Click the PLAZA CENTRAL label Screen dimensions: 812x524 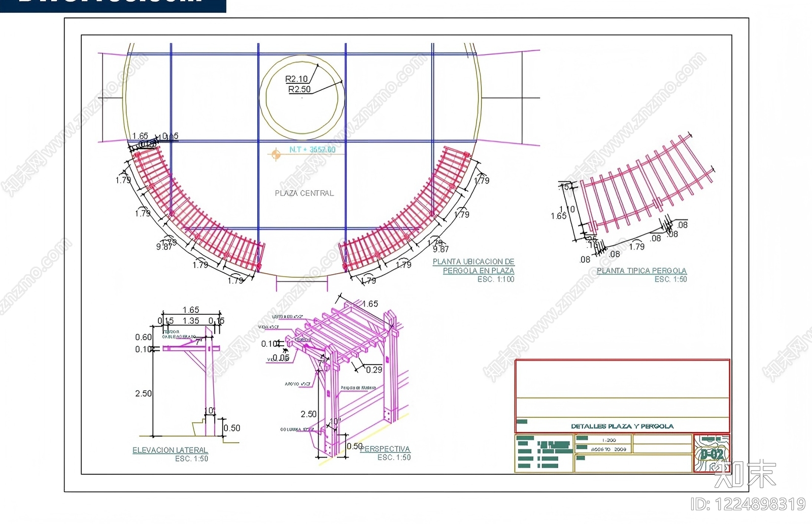(x=304, y=193)
